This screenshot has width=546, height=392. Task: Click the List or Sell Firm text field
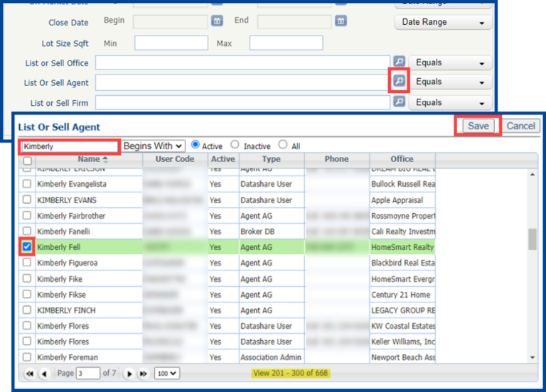(x=242, y=103)
